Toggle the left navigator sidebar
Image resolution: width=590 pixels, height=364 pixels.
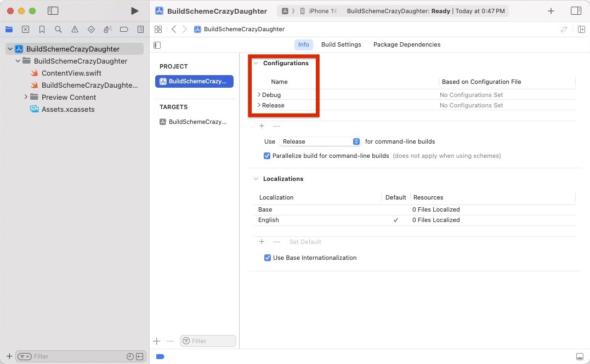53,11
